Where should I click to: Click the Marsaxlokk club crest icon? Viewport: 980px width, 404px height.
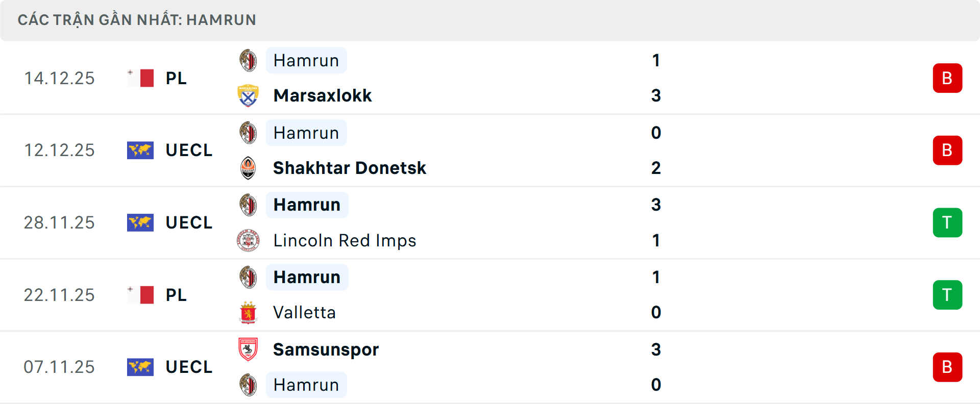(x=248, y=96)
